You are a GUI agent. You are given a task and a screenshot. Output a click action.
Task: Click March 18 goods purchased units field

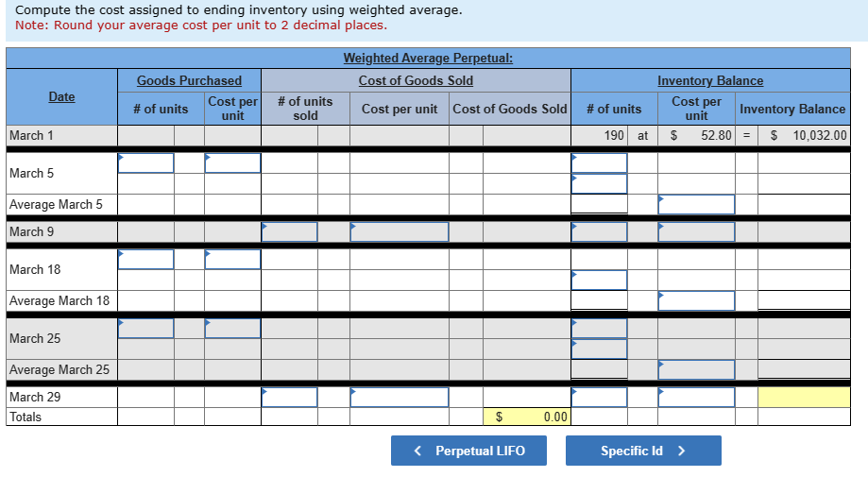pos(145,259)
